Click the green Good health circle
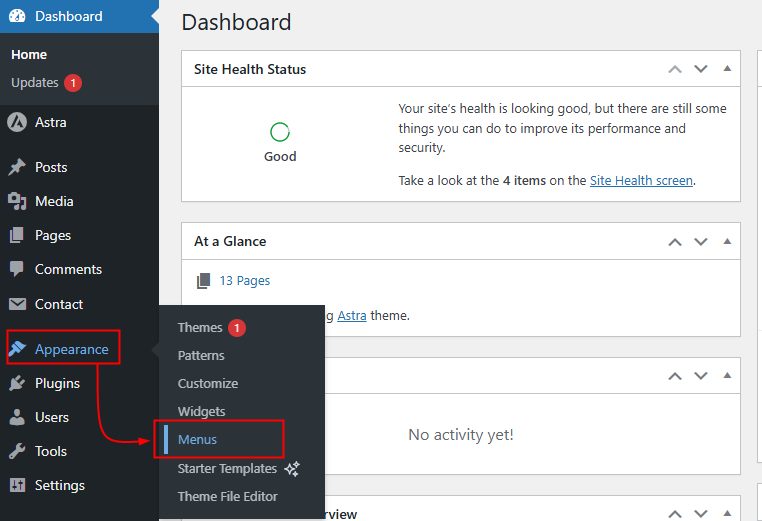 pyautogui.click(x=280, y=132)
